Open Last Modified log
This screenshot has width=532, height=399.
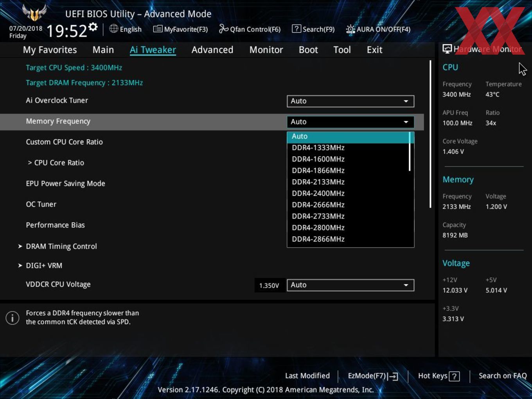pyautogui.click(x=307, y=376)
